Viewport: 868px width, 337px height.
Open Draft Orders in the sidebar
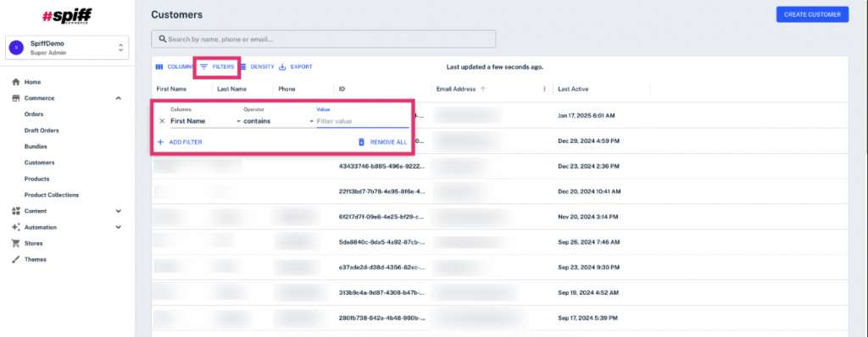[42, 130]
